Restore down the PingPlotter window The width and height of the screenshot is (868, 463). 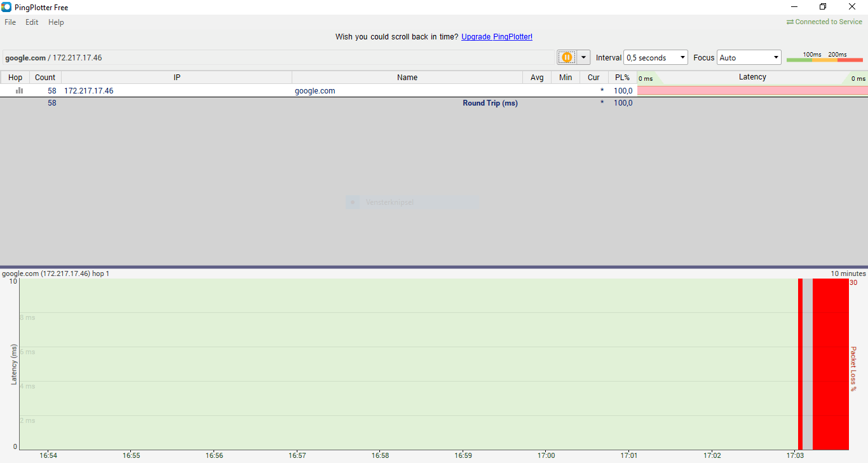pos(823,7)
